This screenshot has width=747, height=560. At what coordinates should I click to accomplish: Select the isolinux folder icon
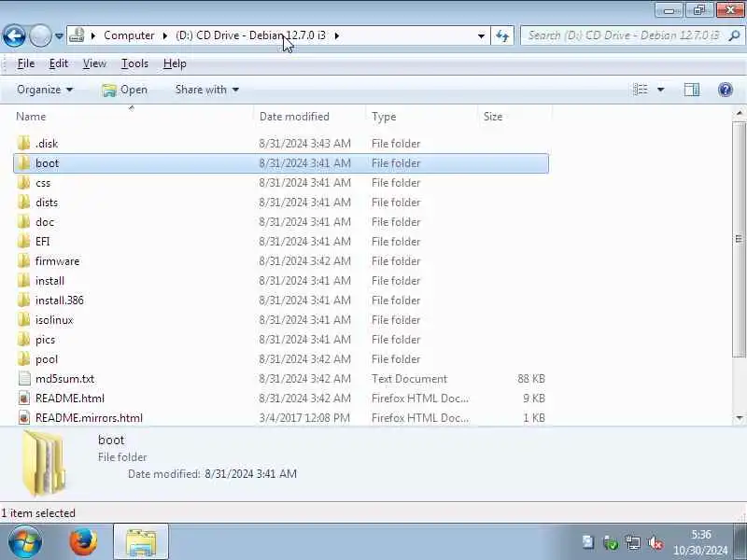23,320
